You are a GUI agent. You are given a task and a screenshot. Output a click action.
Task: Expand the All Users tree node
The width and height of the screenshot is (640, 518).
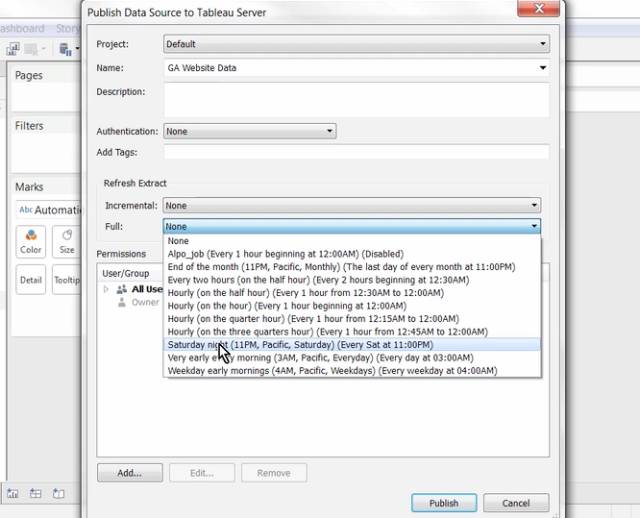(x=106, y=289)
